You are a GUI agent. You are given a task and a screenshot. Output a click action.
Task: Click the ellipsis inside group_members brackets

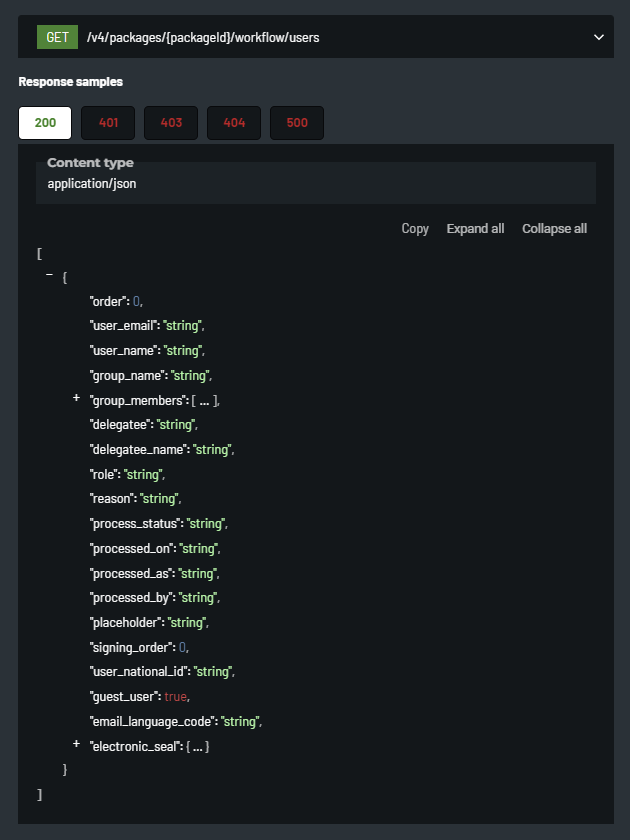click(204, 400)
